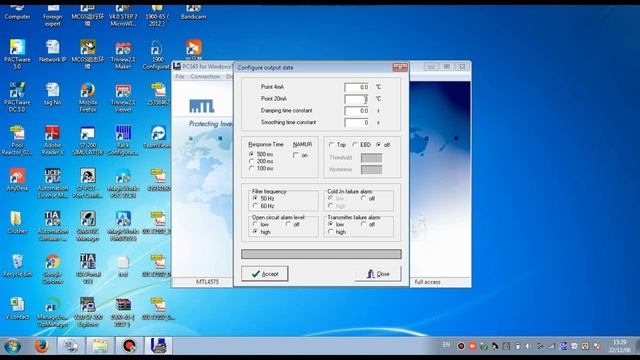Set open circuit alarm level low

[x=256, y=224]
